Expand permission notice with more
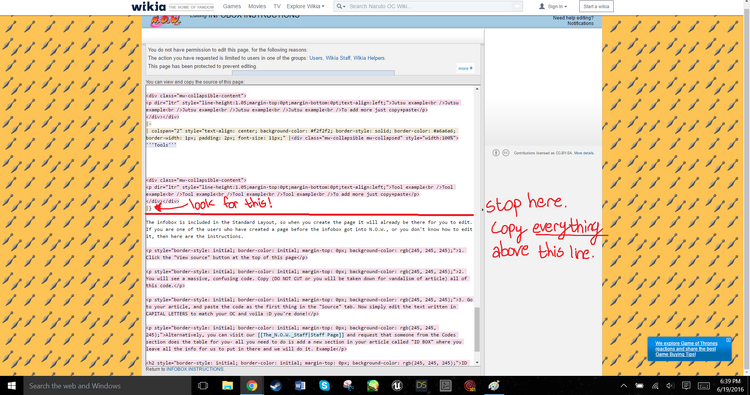Screen dimensions: 750x395 tap(465, 68)
